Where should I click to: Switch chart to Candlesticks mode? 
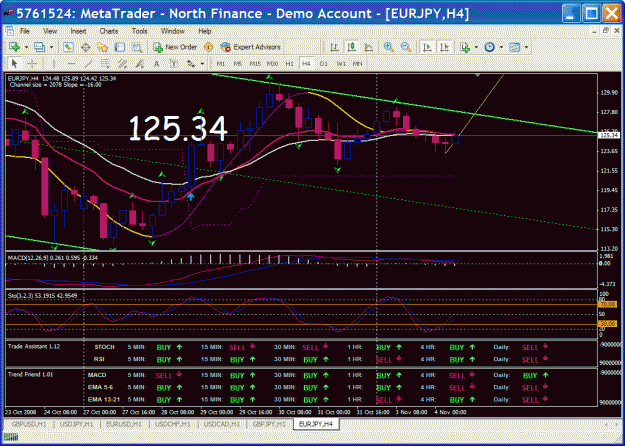[351, 47]
